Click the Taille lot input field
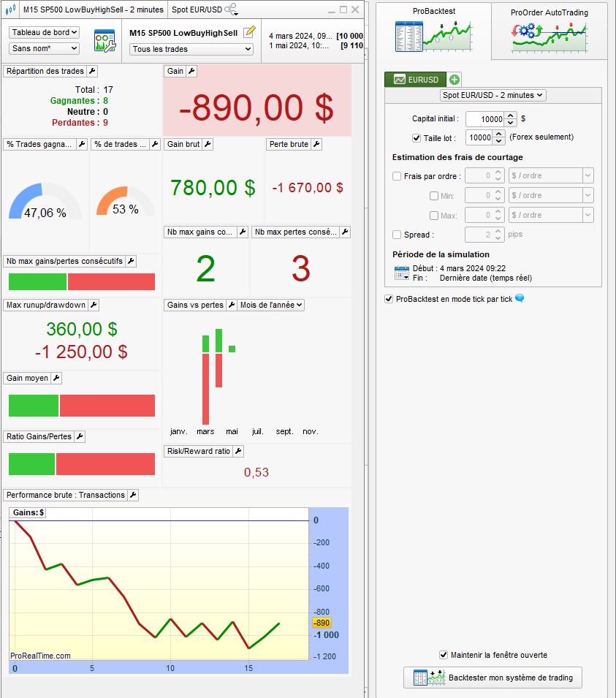Image resolution: width=616 pixels, height=698 pixels. click(480, 137)
